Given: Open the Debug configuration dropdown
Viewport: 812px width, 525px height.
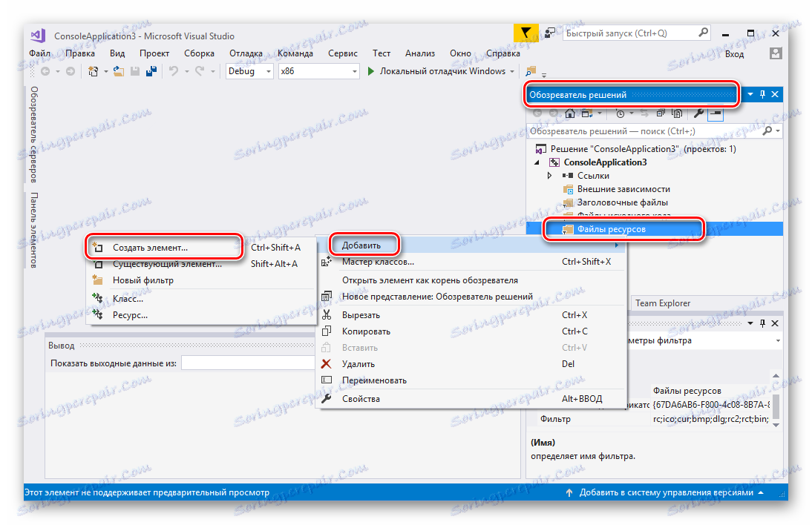Looking at the screenshot, I should click(269, 72).
